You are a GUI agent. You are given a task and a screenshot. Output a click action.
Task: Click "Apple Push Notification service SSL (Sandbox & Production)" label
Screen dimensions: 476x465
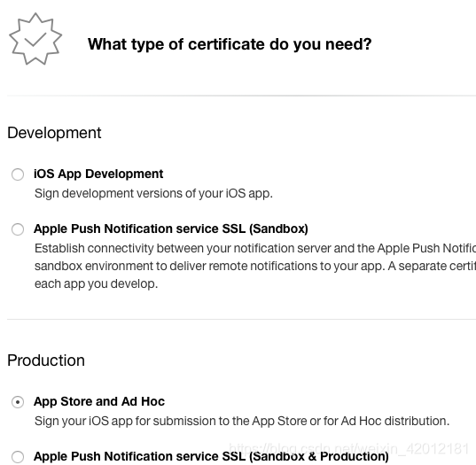click(x=211, y=456)
